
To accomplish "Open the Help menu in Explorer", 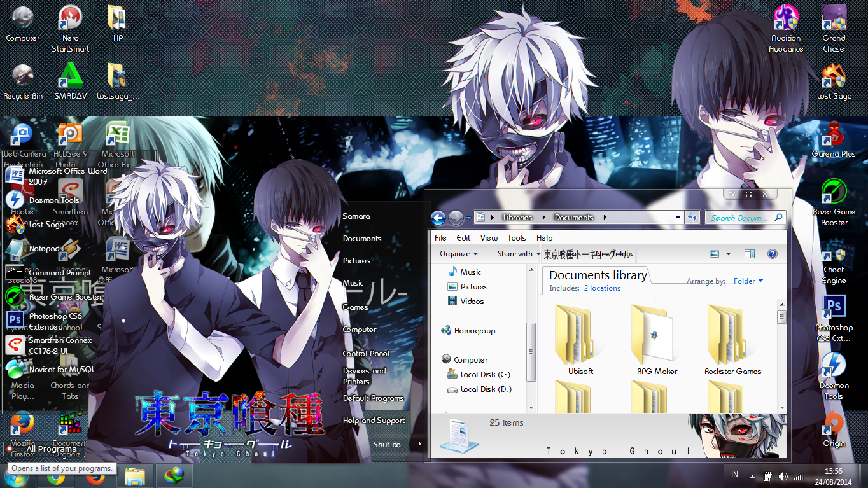I will 544,238.
